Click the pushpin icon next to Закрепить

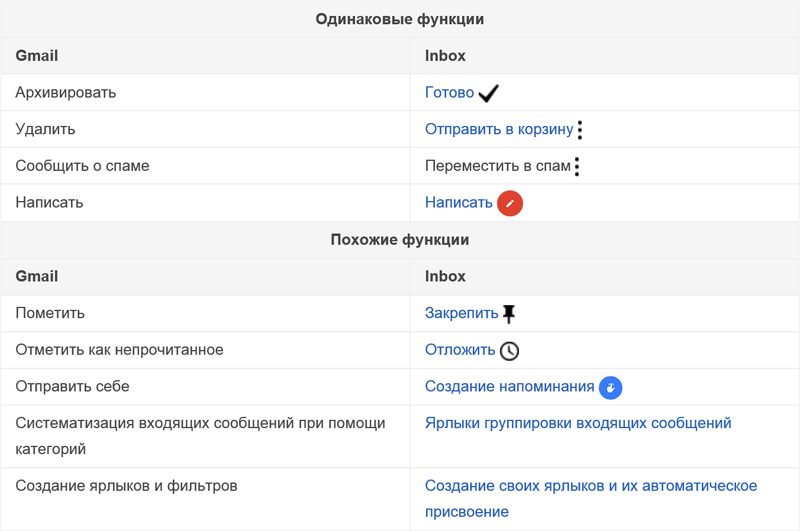(509, 314)
